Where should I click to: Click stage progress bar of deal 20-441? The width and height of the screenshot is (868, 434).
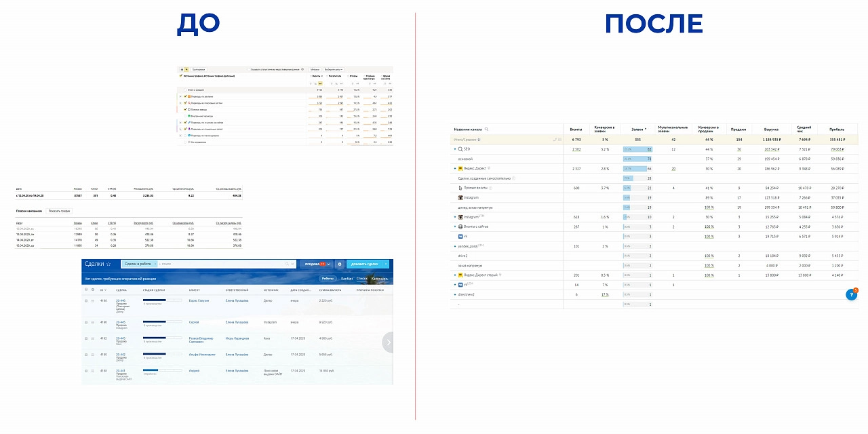pyautogui.click(x=162, y=370)
